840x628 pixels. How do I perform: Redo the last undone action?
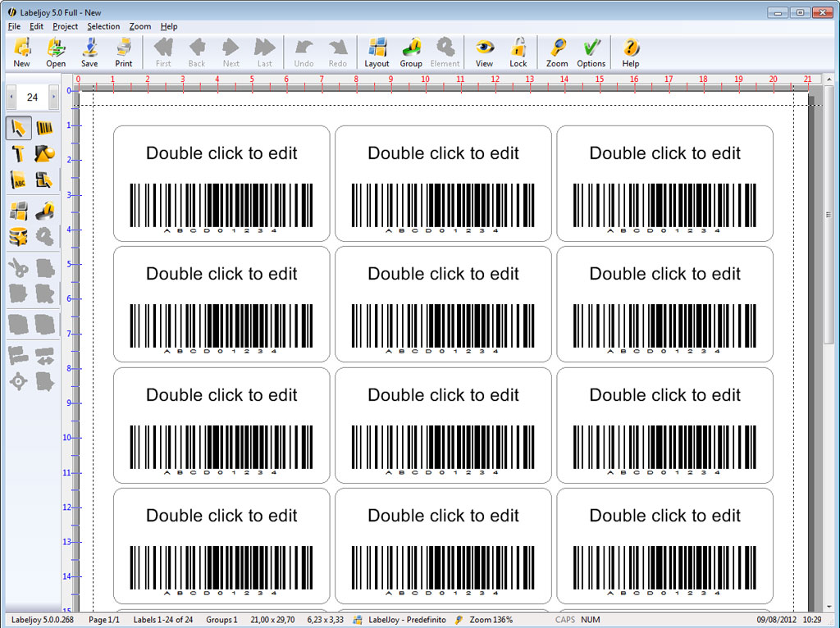tap(337, 52)
